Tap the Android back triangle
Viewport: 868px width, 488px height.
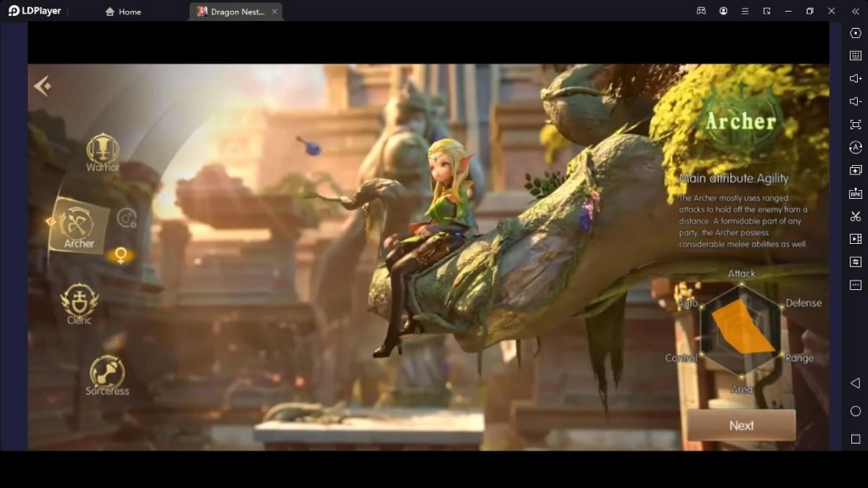pyautogui.click(x=855, y=383)
